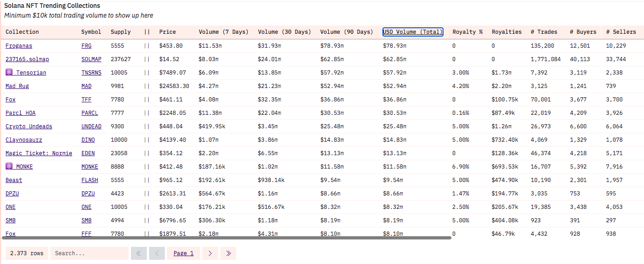
Task: Open the Beast collection link
Action: coord(14,180)
